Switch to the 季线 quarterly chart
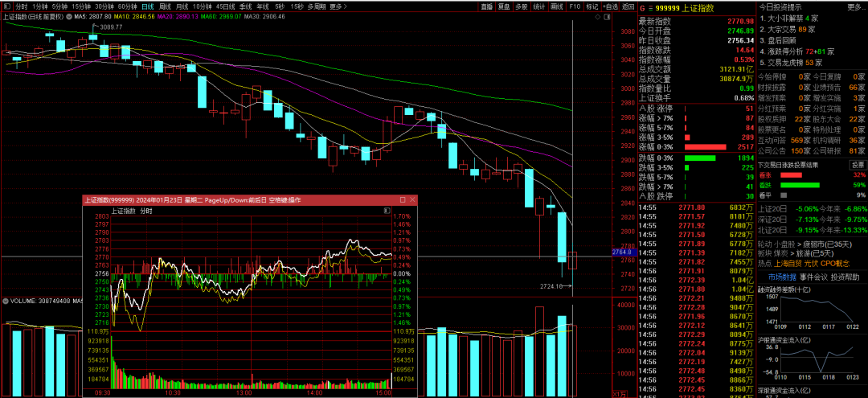The height and width of the screenshot is (398, 868). tap(246, 6)
